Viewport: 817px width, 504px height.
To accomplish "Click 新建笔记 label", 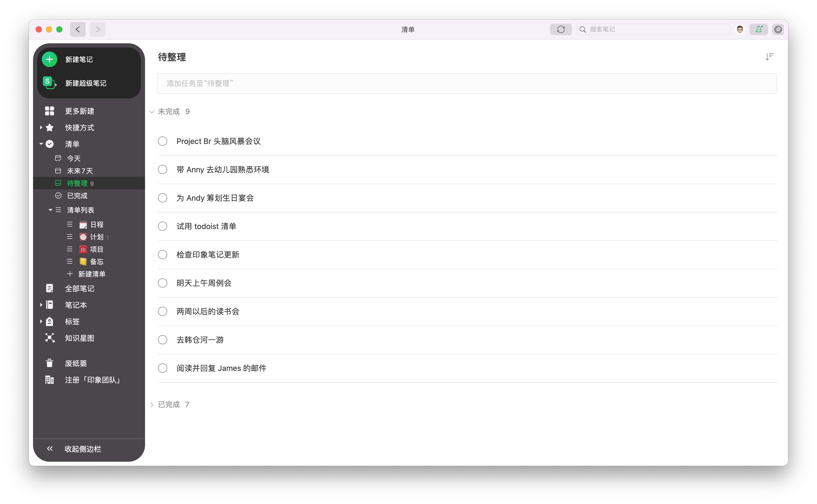I will click(79, 59).
